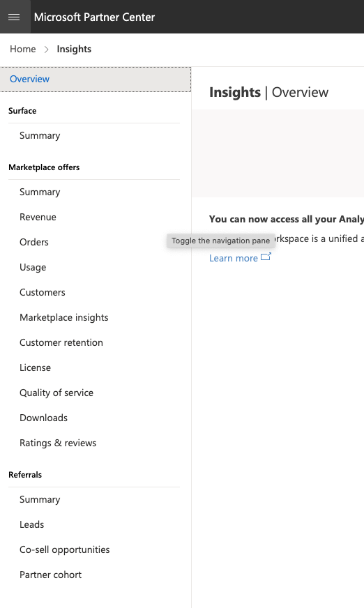Click the Marketplace offers section heading
Viewport: 364px width, 608px height.
(44, 167)
